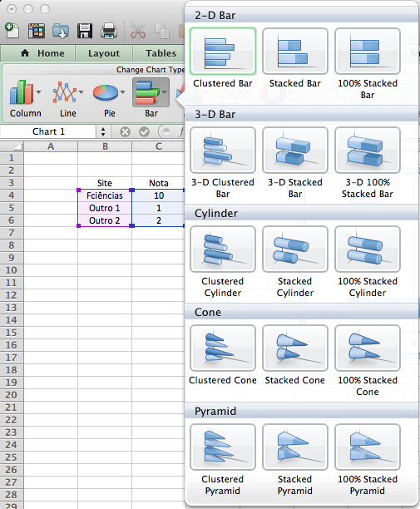Open the template gallery icon

pyautogui.click(x=37, y=31)
